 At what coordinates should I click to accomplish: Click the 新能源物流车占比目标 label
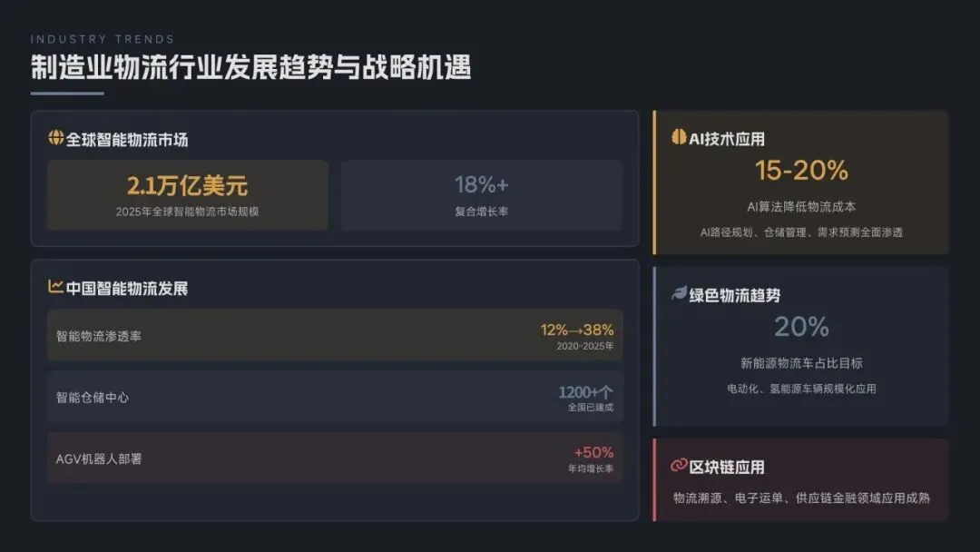[801, 363]
